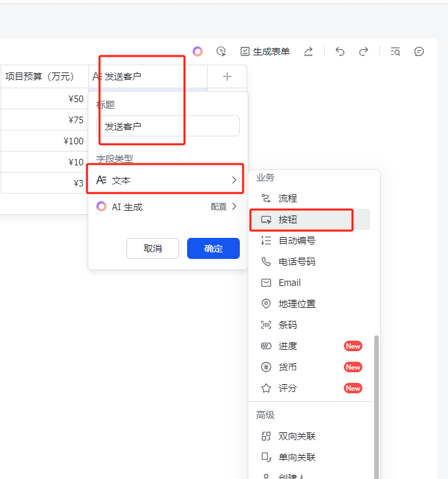The width and height of the screenshot is (448, 479).
Task: Click the 生成表单 button
Action: [x=265, y=51]
